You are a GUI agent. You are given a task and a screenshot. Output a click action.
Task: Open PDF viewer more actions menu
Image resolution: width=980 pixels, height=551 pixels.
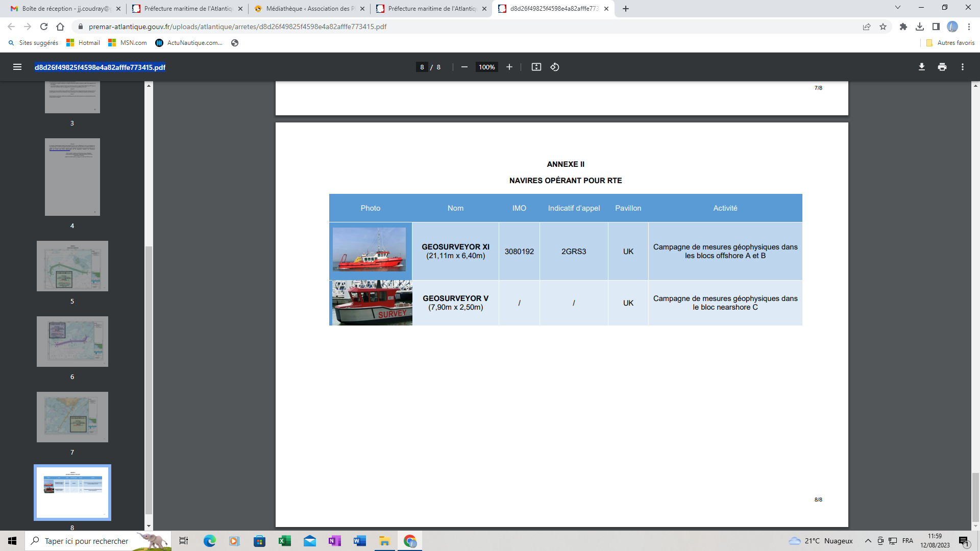pos(963,67)
